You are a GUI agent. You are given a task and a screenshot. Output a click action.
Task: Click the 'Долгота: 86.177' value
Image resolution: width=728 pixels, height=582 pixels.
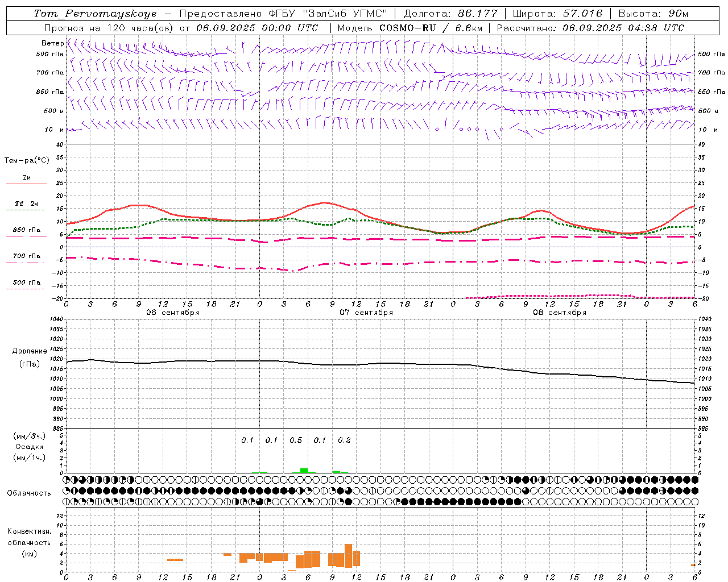[x=450, y=14]
